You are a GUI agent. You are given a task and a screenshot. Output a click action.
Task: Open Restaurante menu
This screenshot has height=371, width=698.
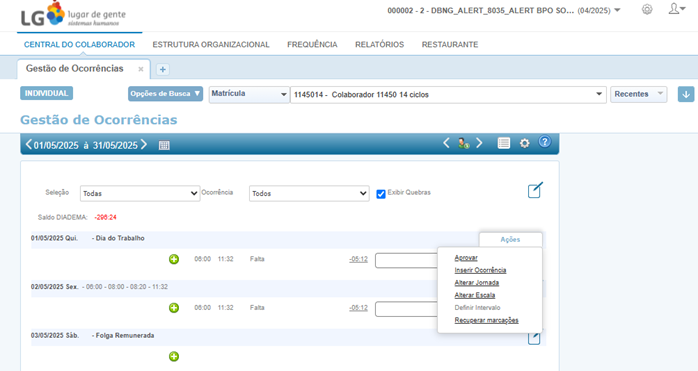(x=450, y=45)
